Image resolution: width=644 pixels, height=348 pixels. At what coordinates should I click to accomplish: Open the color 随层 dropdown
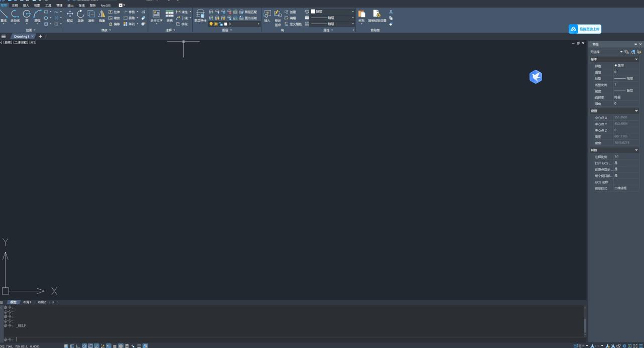point(332,12)
